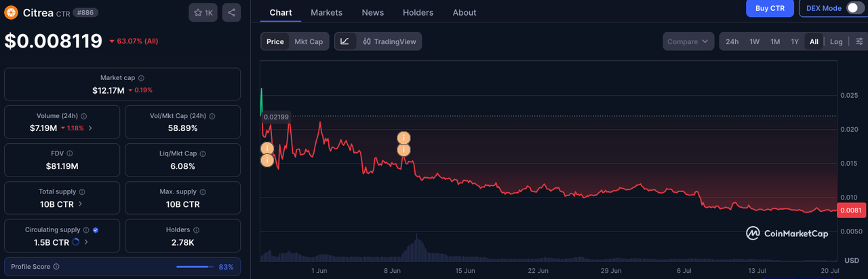Click the Liq/Mkt Cap info icon
This screenshot has width=868, height=279.
pos(203,154)
